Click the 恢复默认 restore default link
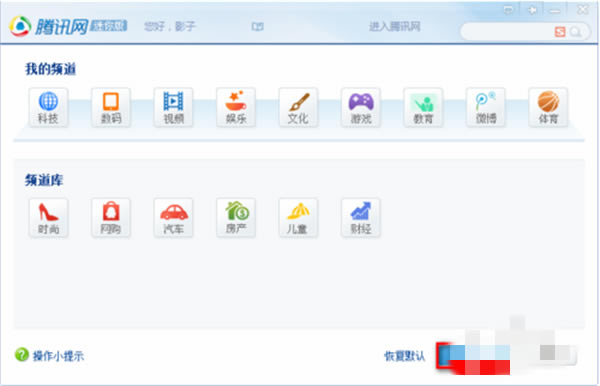The height and width of the screenshot is (386, 600). pyautogui.click(x=404, y=356)
